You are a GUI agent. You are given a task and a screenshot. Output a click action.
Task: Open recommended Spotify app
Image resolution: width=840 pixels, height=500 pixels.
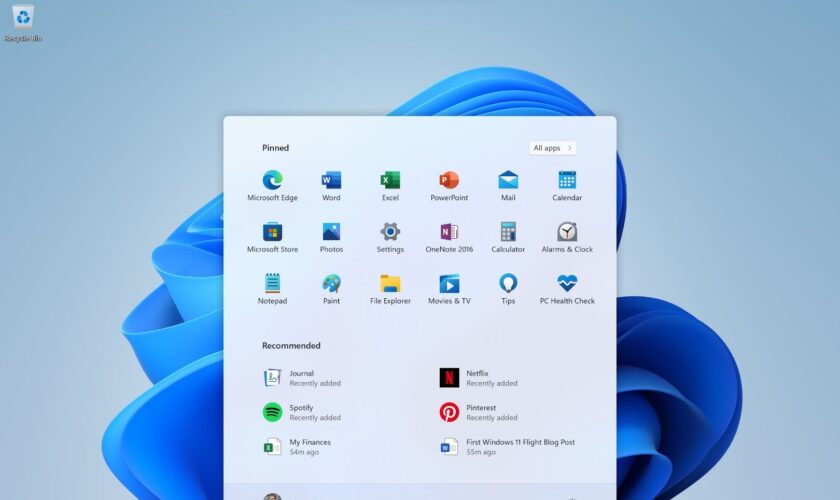302,412
